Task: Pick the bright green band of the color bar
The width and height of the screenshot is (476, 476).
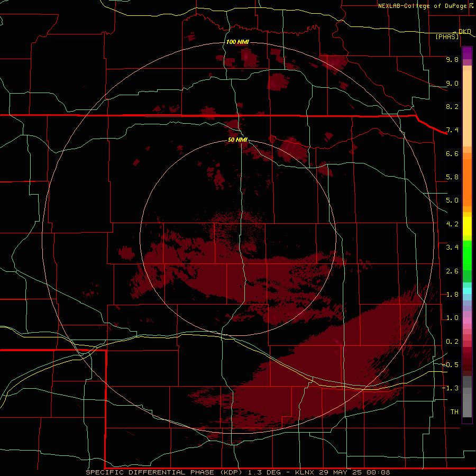Action: point(467,255)
